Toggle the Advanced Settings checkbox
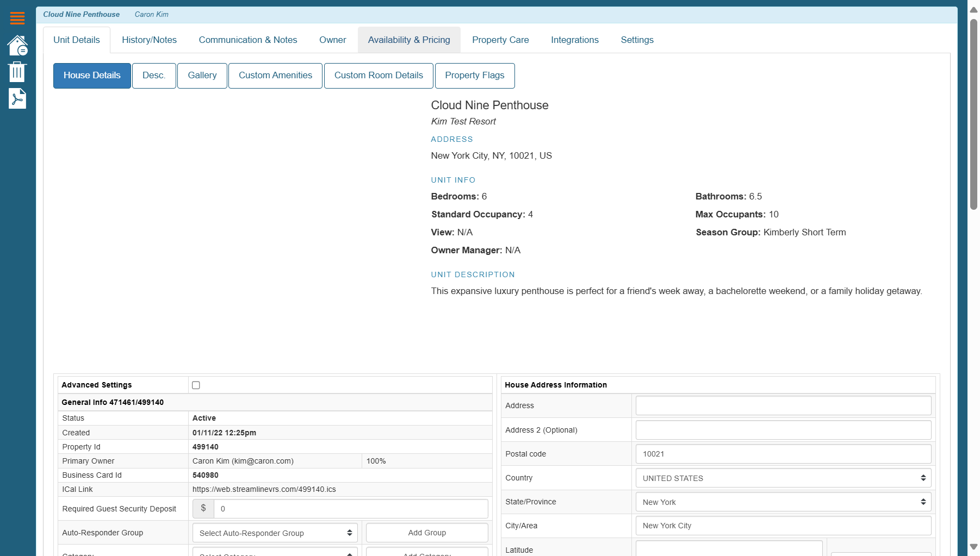This screenshot has height=556, width=980. [x=196, y=385]
